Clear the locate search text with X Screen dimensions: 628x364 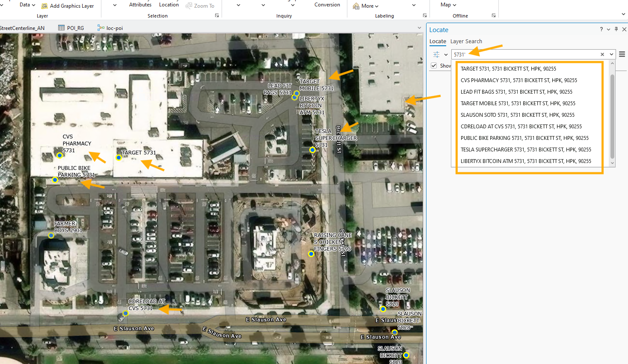(602, 54)
